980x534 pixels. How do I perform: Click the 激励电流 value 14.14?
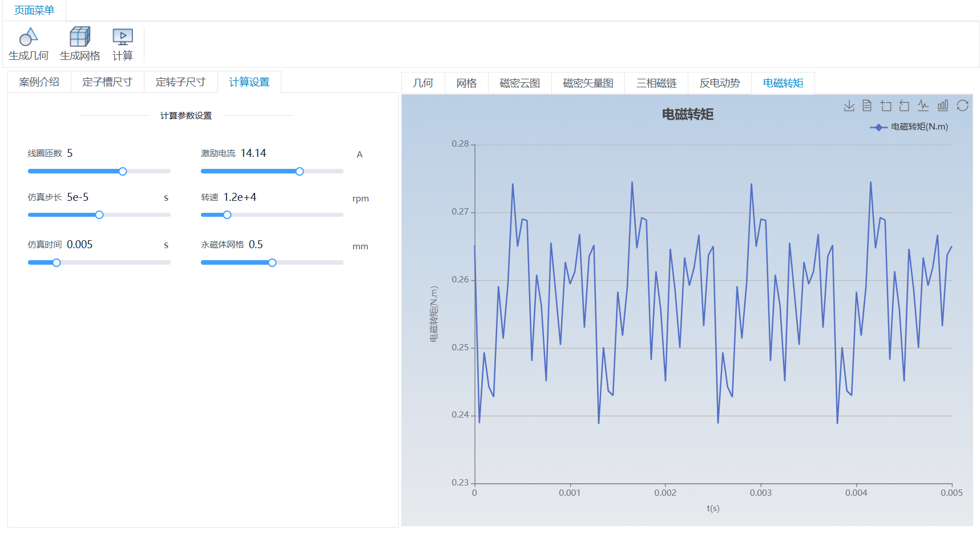click(x=253, y=153)
